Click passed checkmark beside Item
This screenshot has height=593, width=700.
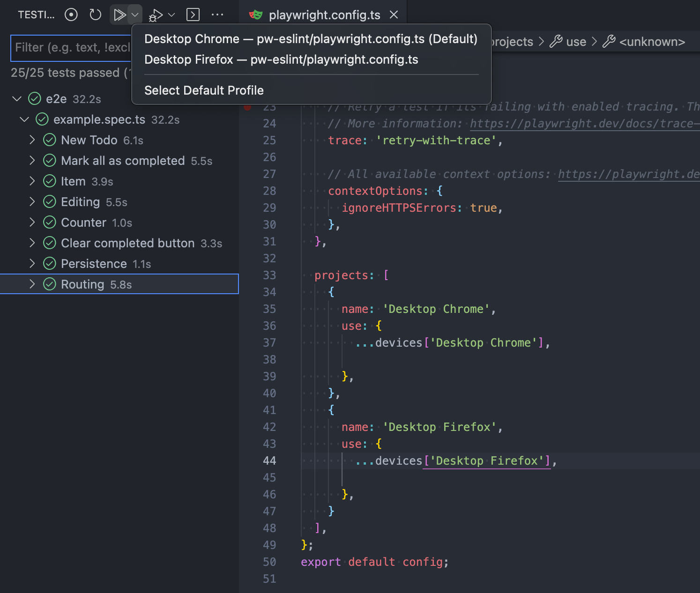pos(50,181)
